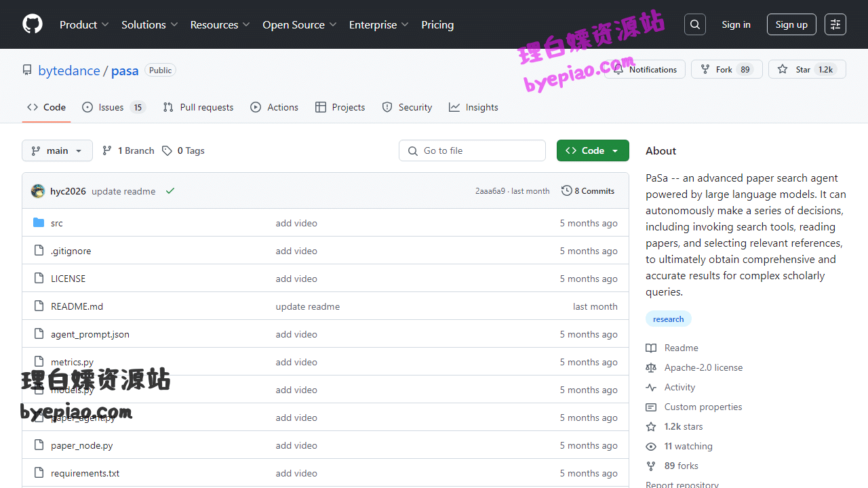The height and width of the screenshot is (488, 868).
Task: Open the green Code dropdown button
Action: click(593, 150)
